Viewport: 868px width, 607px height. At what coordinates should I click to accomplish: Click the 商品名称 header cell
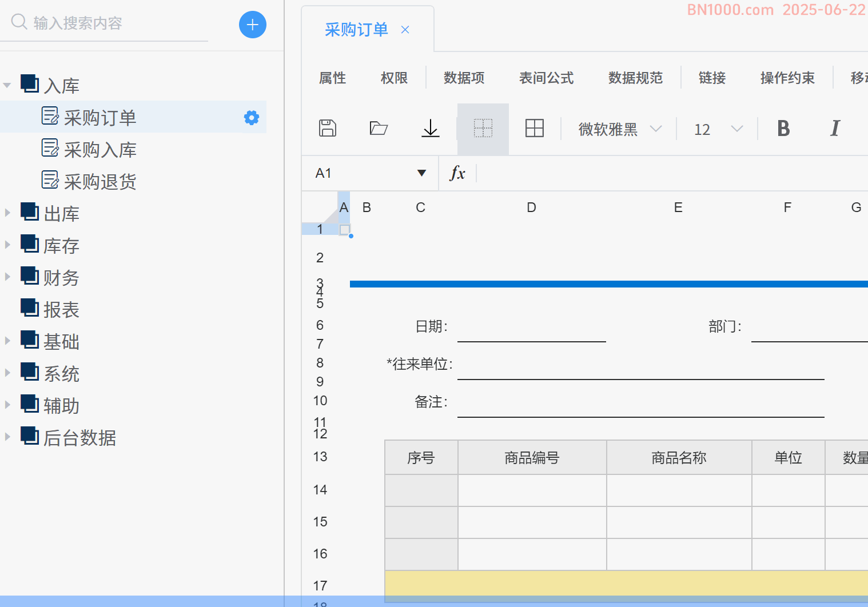tap(679, 457)
